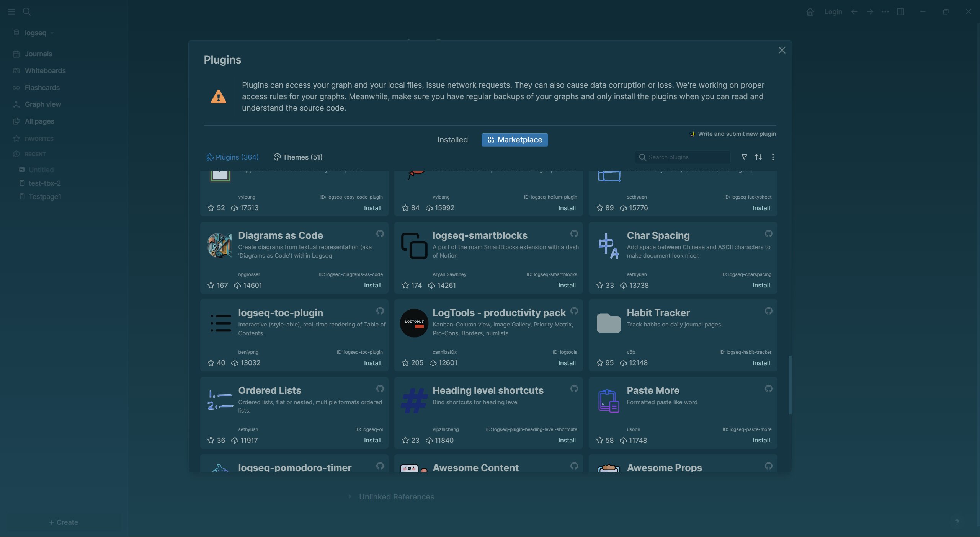Image resolution: width=980 pixels, height=537 pixels.
Task: Open the hamburger menu icon
Action: [x=11, y=11]
